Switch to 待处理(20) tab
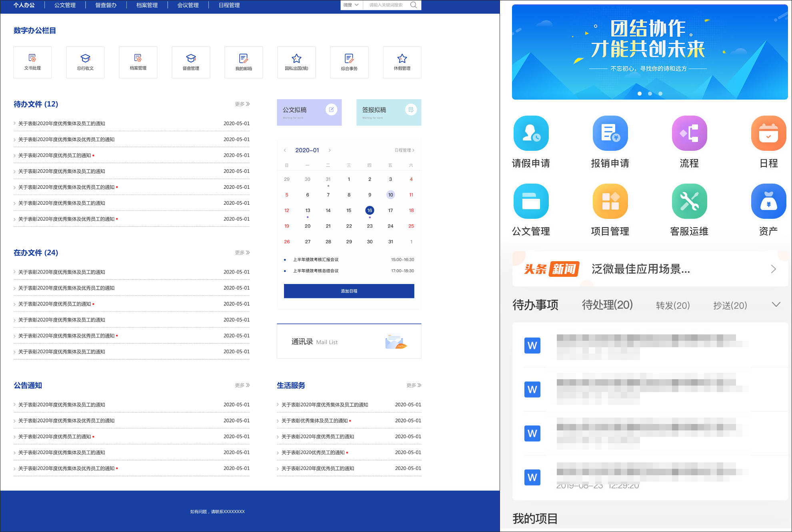 (x=607, y=305)
